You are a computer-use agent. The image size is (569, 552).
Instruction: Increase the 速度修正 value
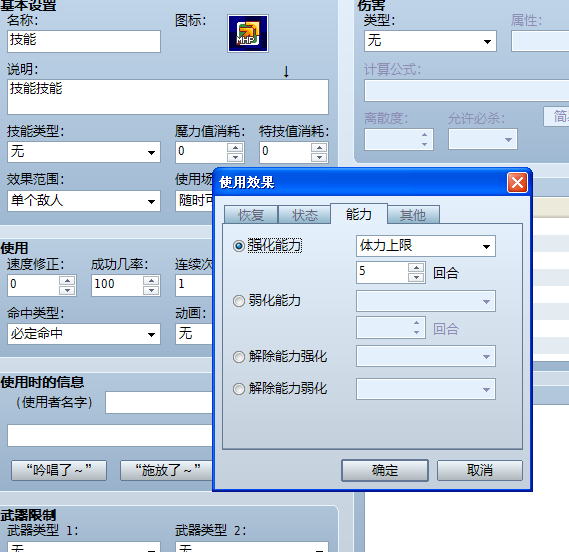click(x=67, y=281)
